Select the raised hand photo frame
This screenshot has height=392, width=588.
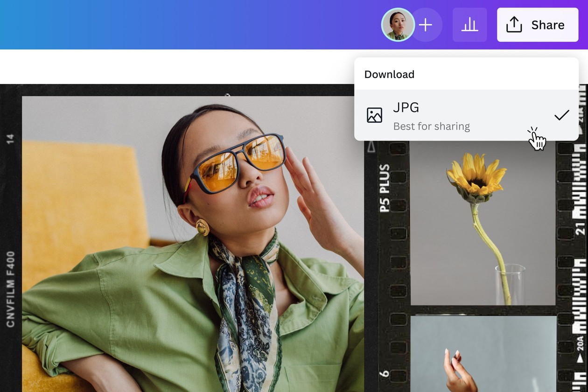(483, 355)
